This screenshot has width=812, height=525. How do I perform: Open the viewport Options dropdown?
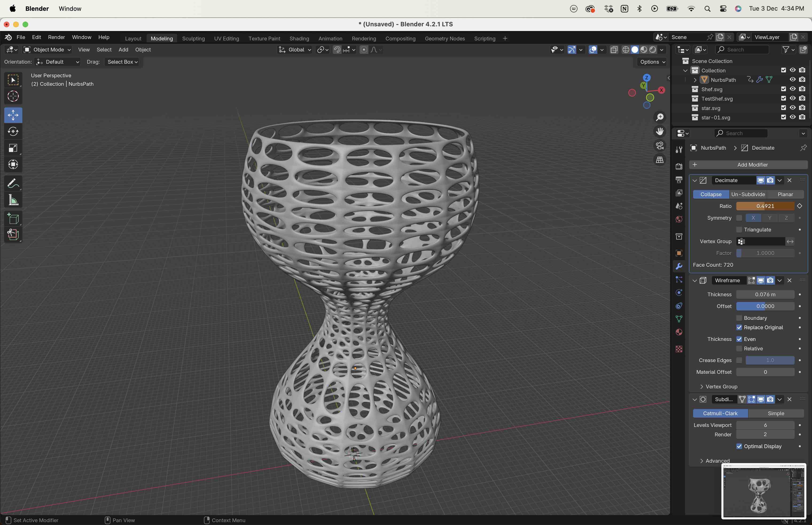click(x=652, y=62)
